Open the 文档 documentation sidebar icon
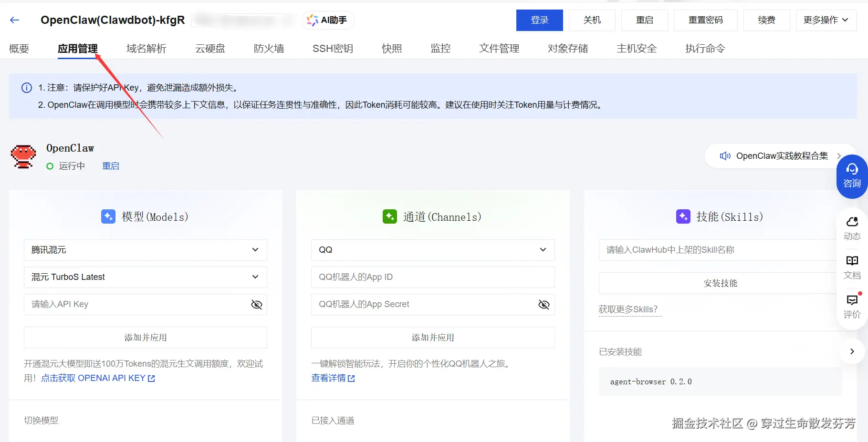Screen dimensions: 868x442 tap(852, 268)
